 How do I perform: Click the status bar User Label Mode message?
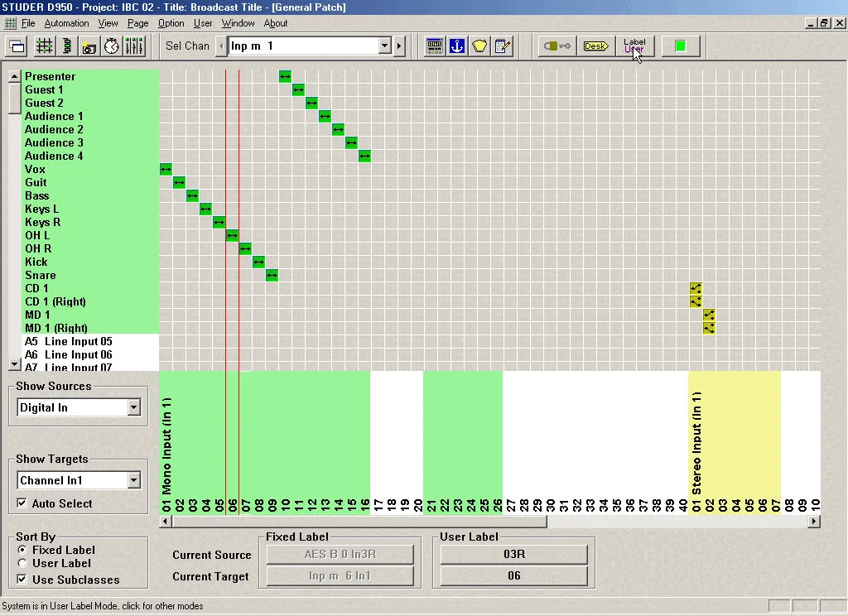click(103, 606)
